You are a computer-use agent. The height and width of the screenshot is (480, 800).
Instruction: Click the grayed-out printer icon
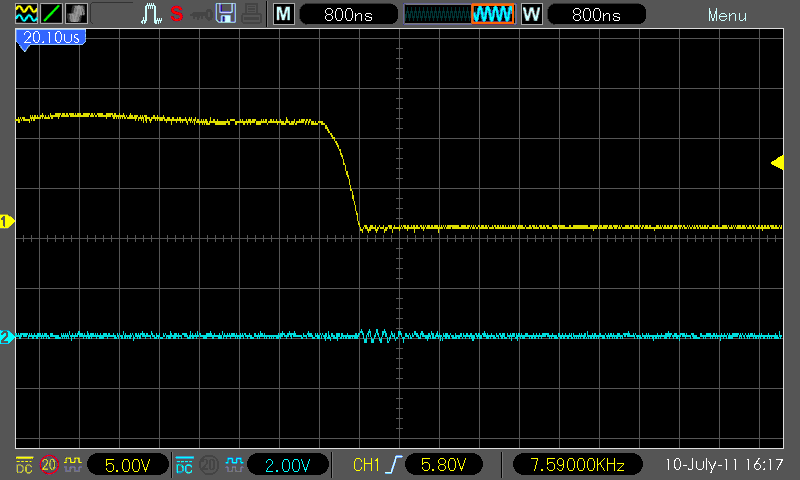pyautogui.click(x=252, y=14)
